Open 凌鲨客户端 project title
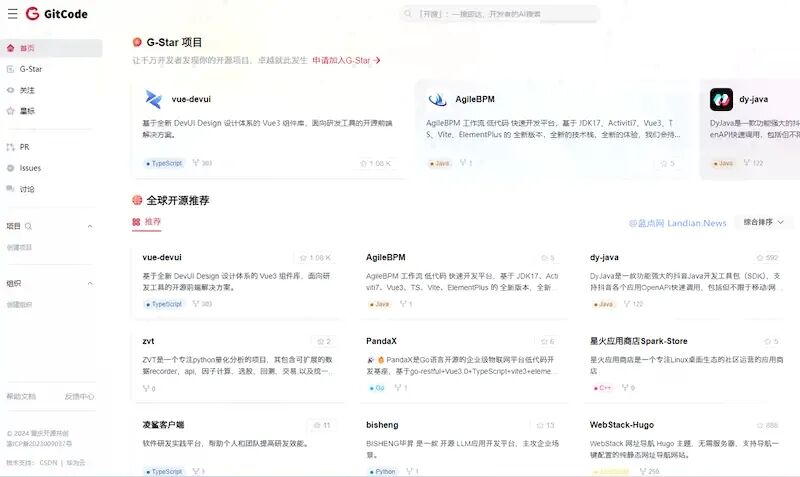 pos(163,424)
